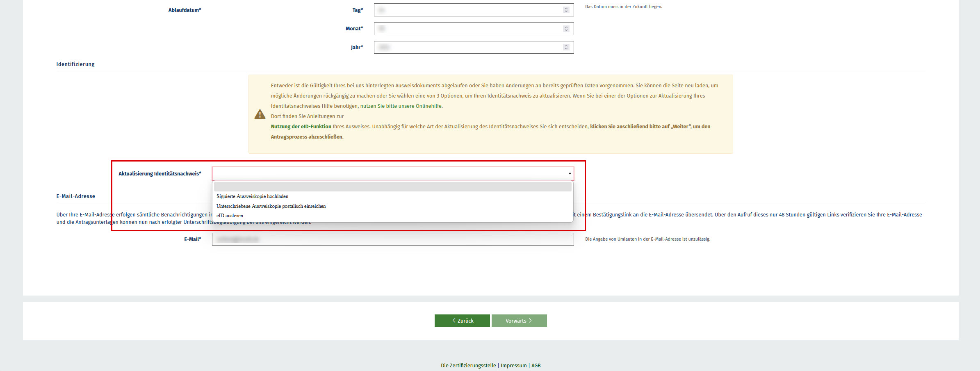Viewport: 980px width, 371px height.
Task: Focus the Monat input field
Action: 467,29
